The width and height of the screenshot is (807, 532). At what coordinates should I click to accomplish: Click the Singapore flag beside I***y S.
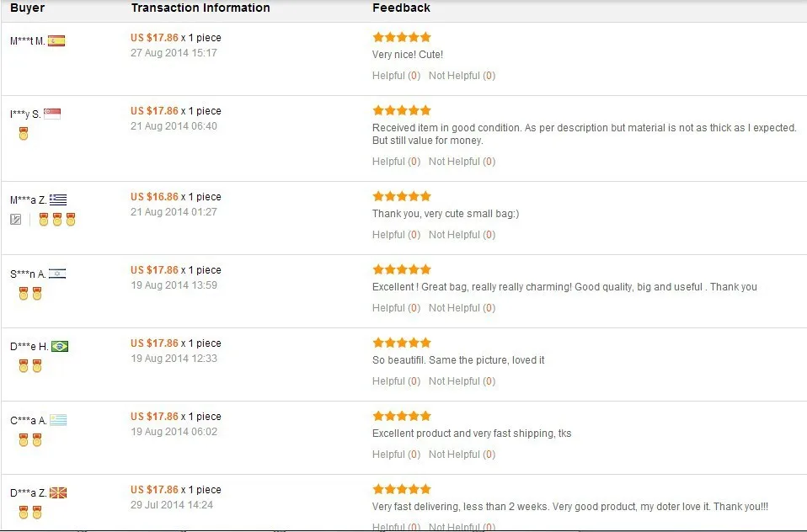click(x=52, y=114)
